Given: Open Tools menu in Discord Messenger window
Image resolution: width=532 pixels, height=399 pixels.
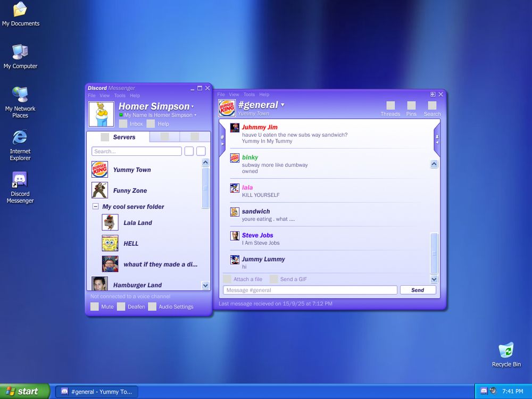Looking at the screenshot, I should [x=120, y=96].
